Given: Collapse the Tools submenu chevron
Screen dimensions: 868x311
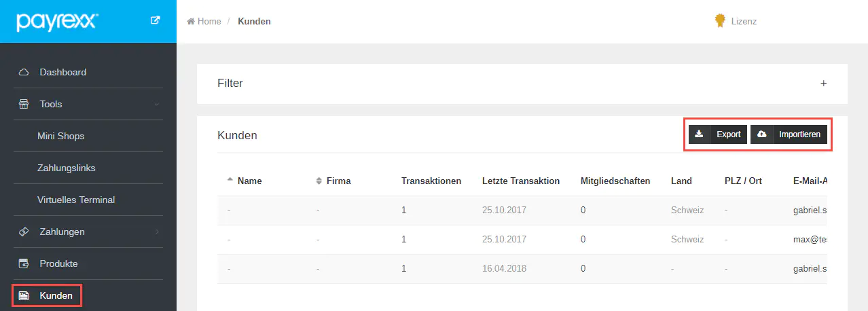Looking at the screenshot, I should (x=157, y=104).
